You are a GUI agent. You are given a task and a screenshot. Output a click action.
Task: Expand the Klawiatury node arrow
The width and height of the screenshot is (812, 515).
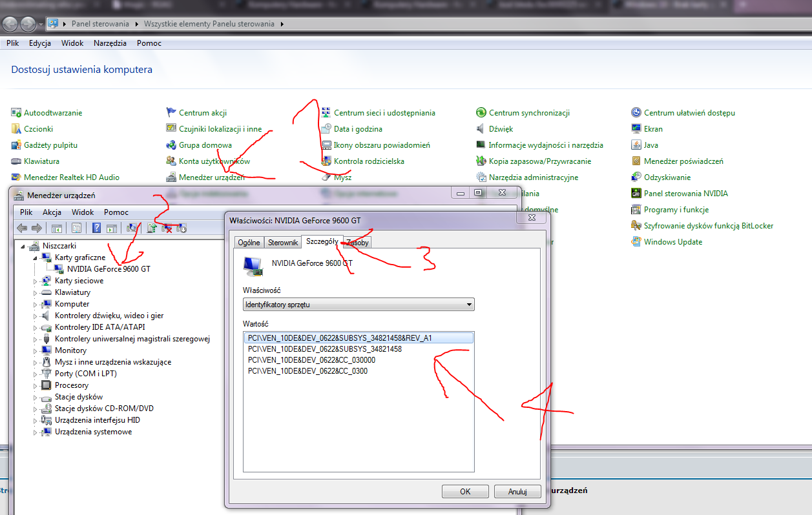click(x=36, y=292)
